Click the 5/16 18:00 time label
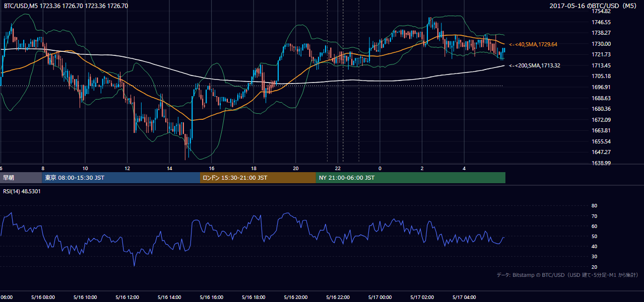The height and width of the screenshot is (302, 644). point(253,297)
